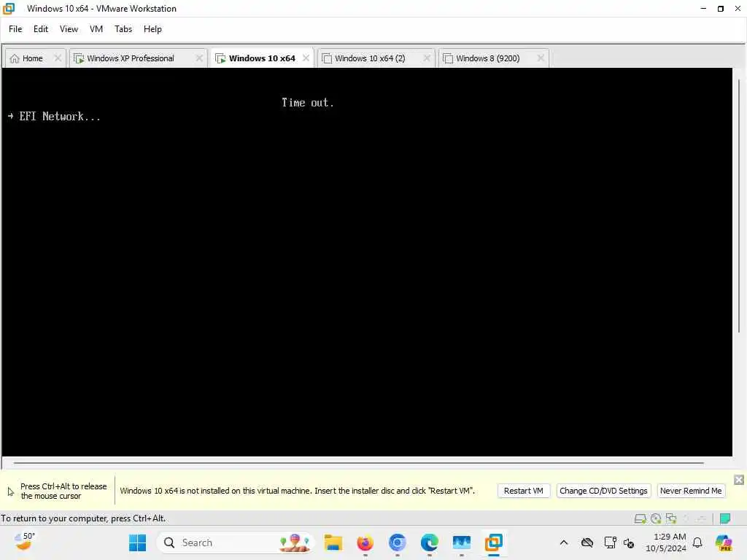
Task: Launch Firefox from the taskbar
Action: point(365,542)
